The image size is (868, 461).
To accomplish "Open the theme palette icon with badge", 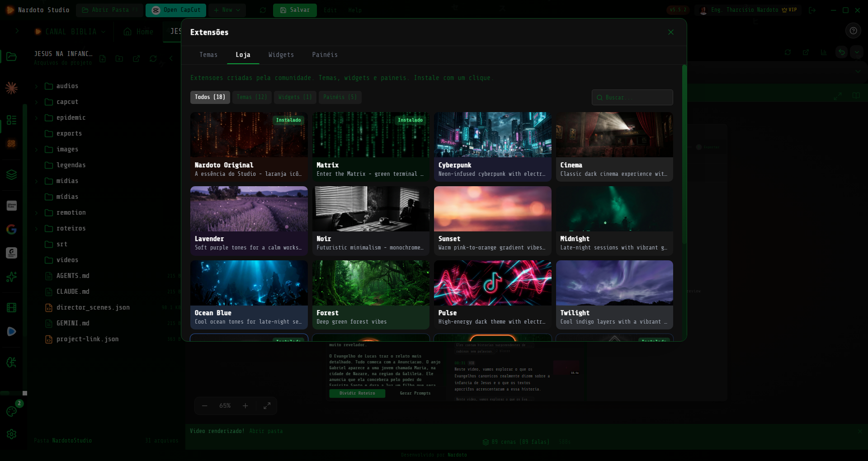I will point(12,411).
